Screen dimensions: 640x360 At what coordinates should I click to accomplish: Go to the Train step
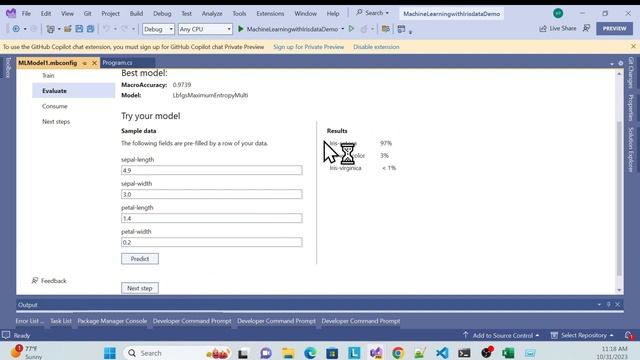(x=48, y=76)
